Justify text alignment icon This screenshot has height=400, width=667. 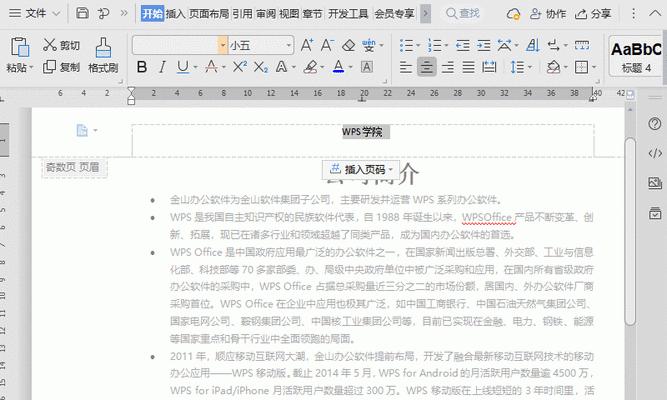click(x=468, y=67)
